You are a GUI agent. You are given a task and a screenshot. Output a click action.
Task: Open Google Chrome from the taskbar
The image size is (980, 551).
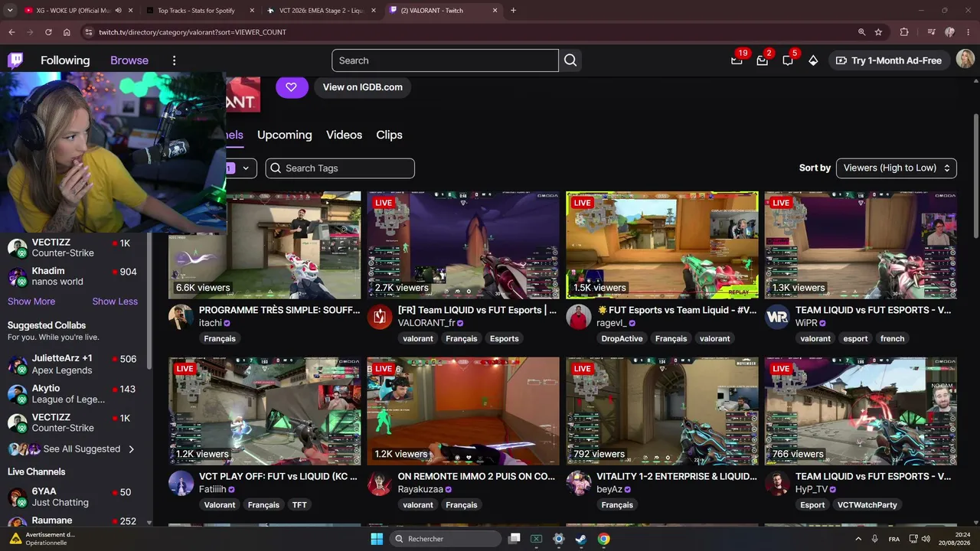point(604,539)
